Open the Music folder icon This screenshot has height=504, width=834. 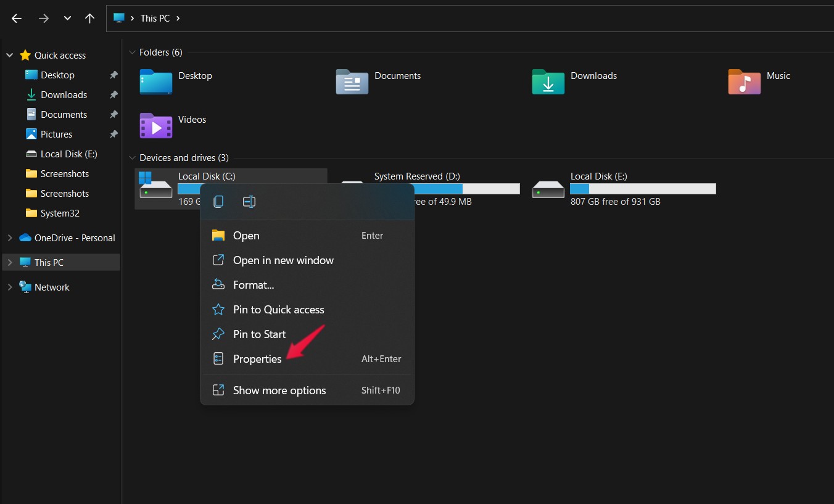[x=744, y=82]
